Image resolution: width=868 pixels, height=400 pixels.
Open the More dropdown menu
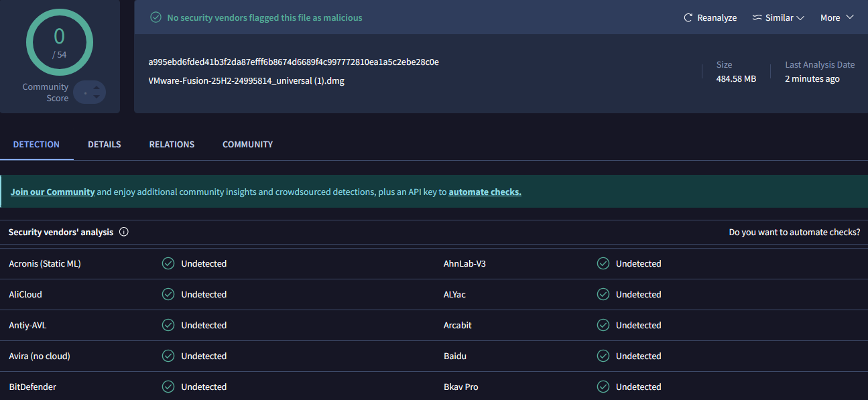(837, 18)
